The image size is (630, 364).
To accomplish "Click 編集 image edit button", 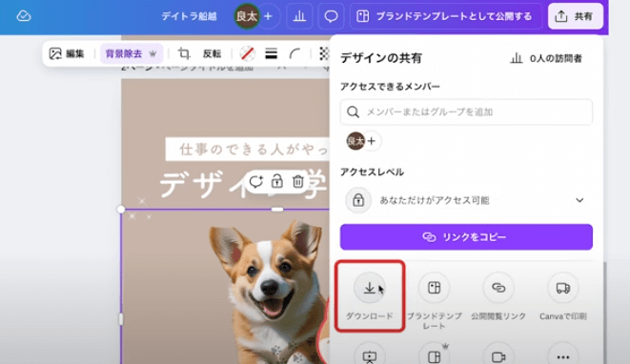I will coord(67,53).
